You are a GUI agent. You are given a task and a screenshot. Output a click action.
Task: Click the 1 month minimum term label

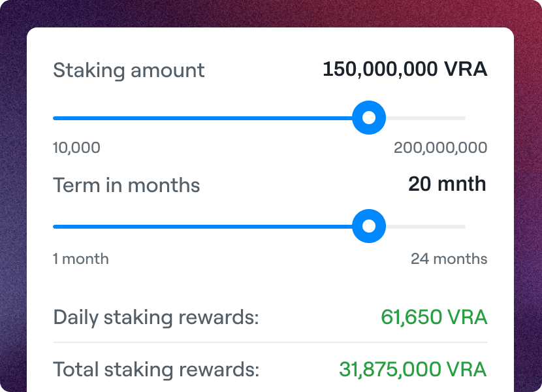pos(80,259)
